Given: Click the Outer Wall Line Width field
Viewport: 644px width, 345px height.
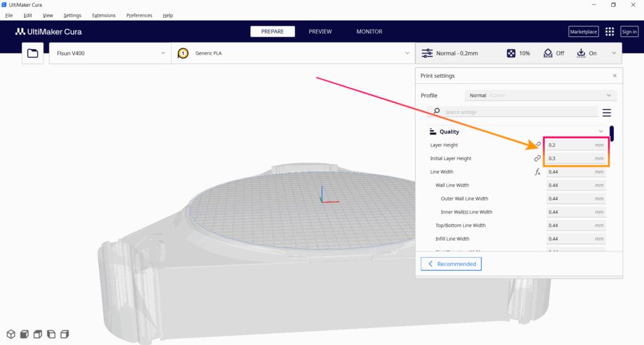Looking at the screenshot, I should [576, 199].
